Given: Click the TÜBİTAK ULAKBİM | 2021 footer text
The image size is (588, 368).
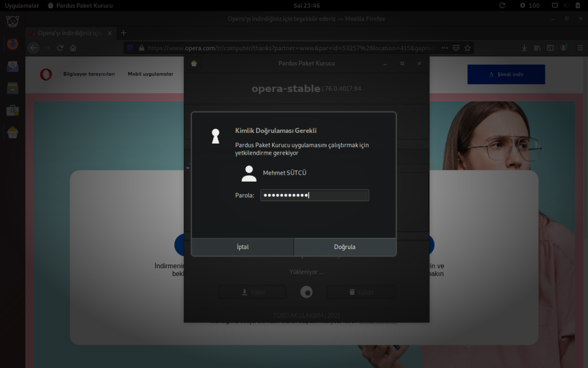Looking at the screenshot, I should (307, 316).
